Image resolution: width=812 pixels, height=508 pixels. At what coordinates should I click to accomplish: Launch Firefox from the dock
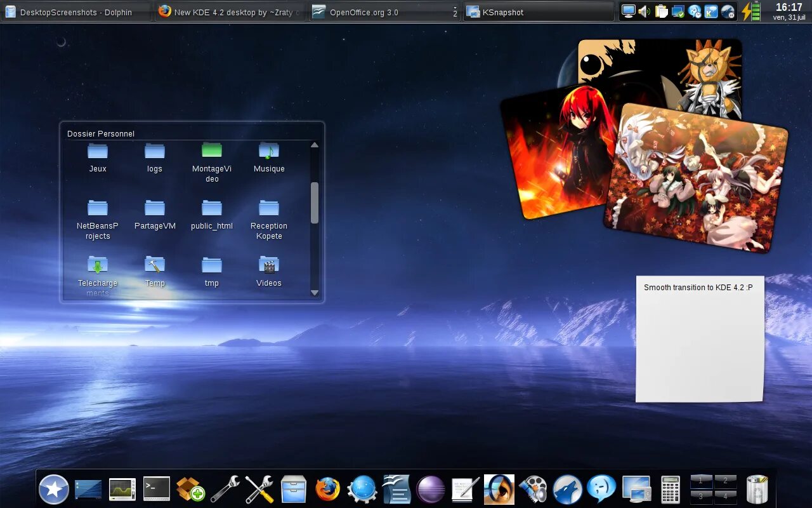click(328, 490)
